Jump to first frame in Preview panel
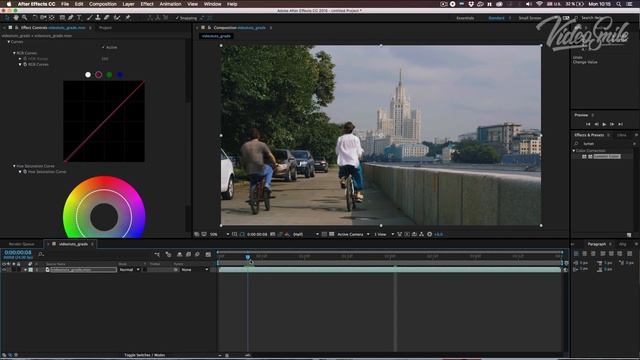This screenshot has height=360, width=640. point(588,124)
